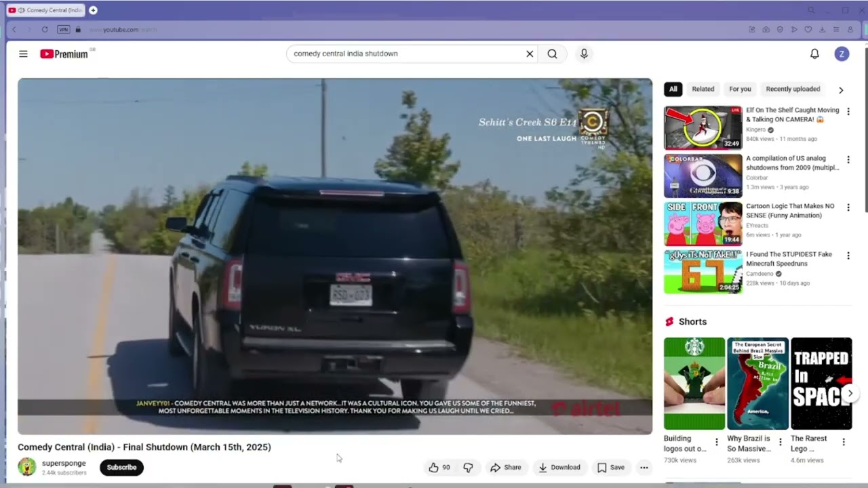Open the browser downloads icon
The width and height of the screenshot is (868, 488).
point(822,29)
